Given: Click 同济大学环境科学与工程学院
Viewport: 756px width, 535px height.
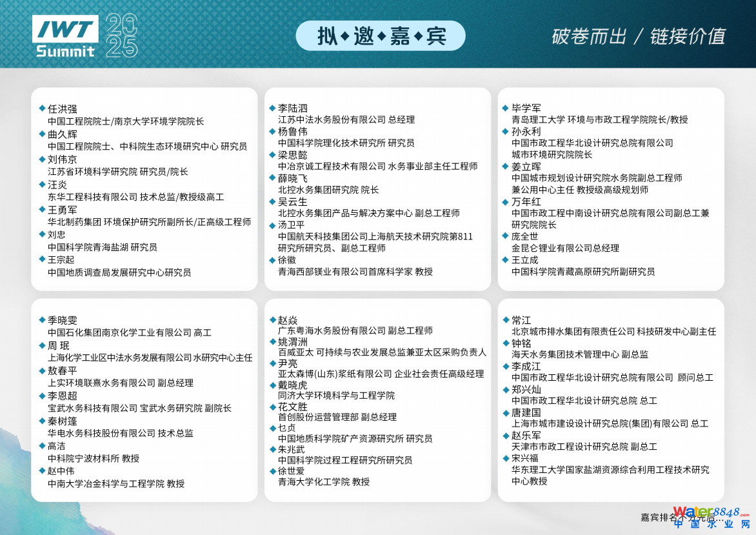Looking at the screenshot, I should (336, 396).
